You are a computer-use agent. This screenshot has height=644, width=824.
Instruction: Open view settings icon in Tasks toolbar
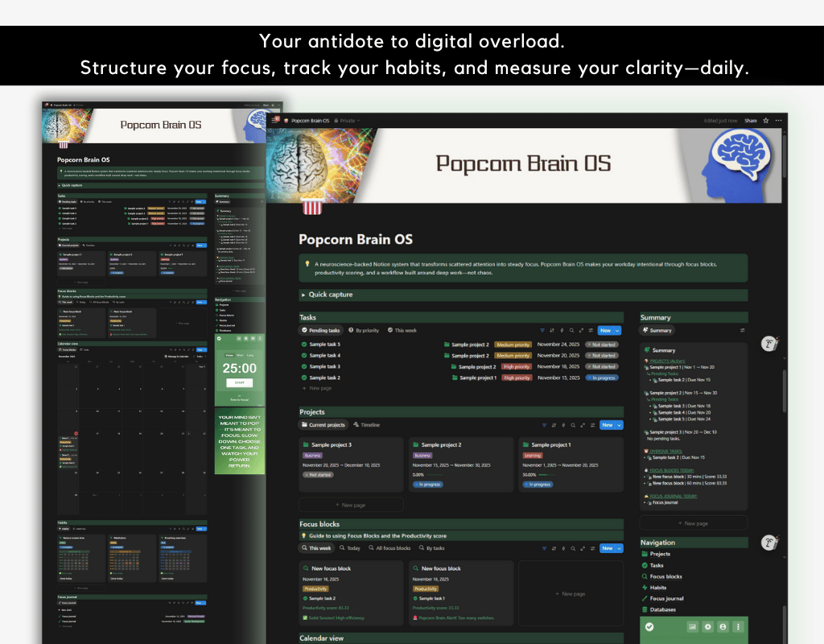click(x=591, y=330)
